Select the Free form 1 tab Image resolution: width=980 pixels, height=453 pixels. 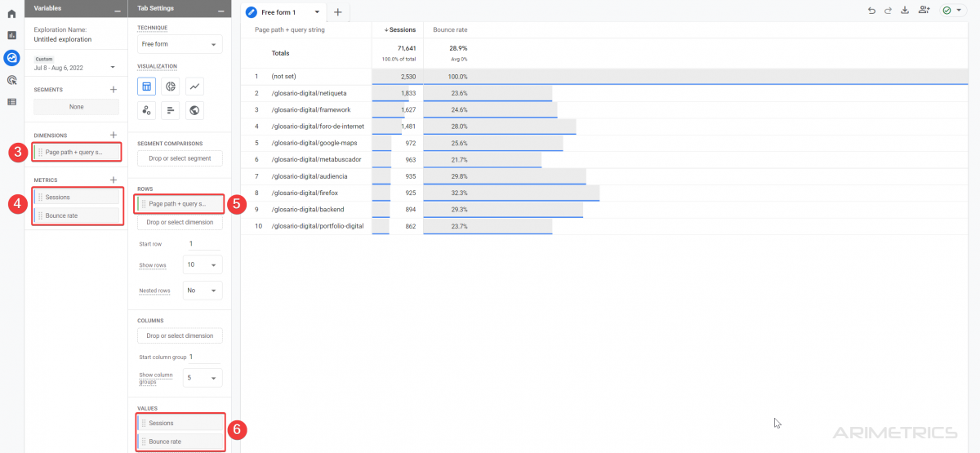[x=283, y=12]
